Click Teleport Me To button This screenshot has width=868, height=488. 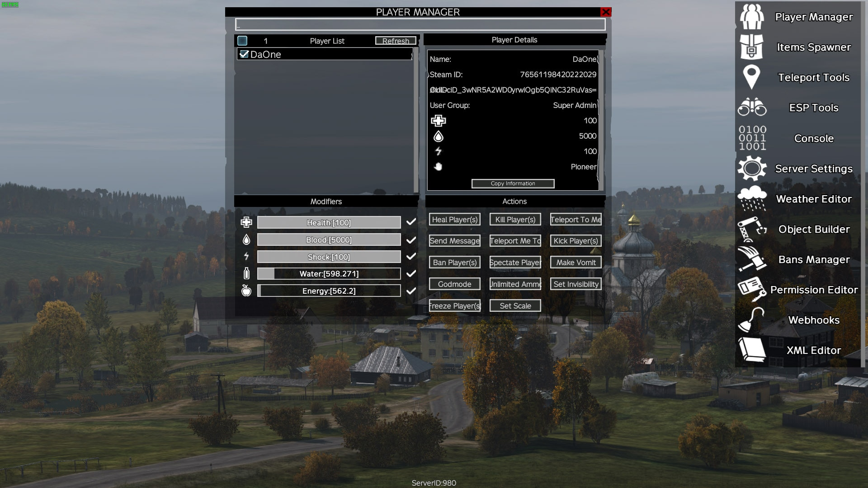point(515,241)
